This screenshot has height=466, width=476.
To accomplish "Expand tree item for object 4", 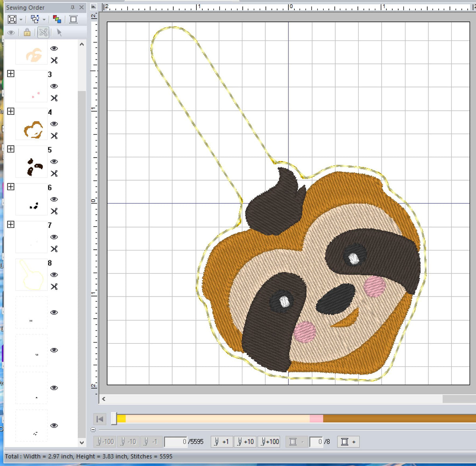I will click(11, 112).
